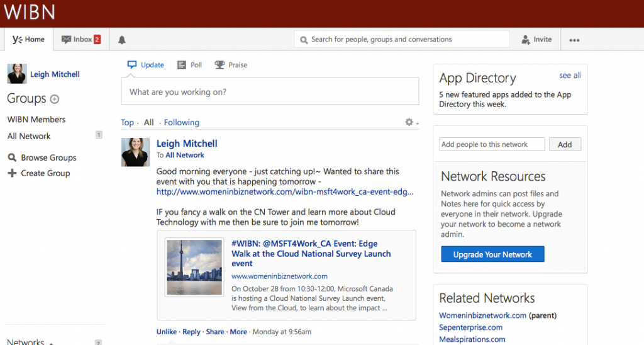Screen dimensions: 644x345
Task: Open the App Directory heading
Action: (478, 78)
